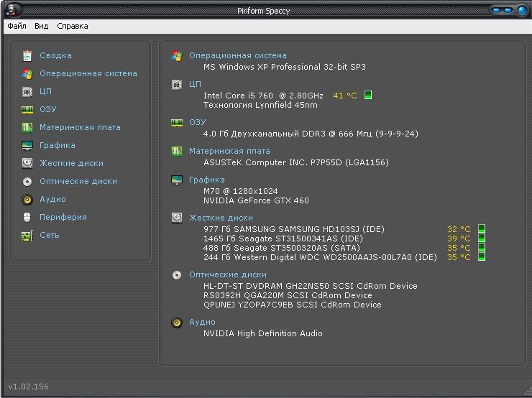Open the Вид menu

coord(42,26)
